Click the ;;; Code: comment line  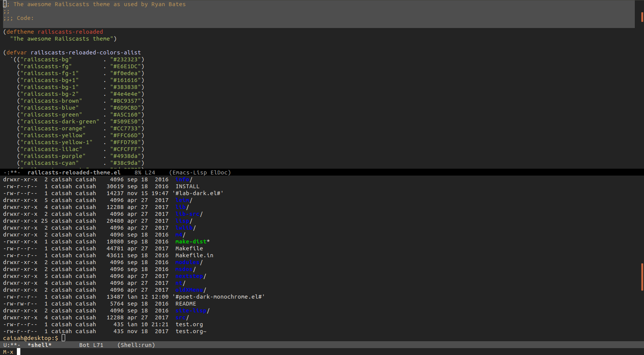(x=18, y=18)
